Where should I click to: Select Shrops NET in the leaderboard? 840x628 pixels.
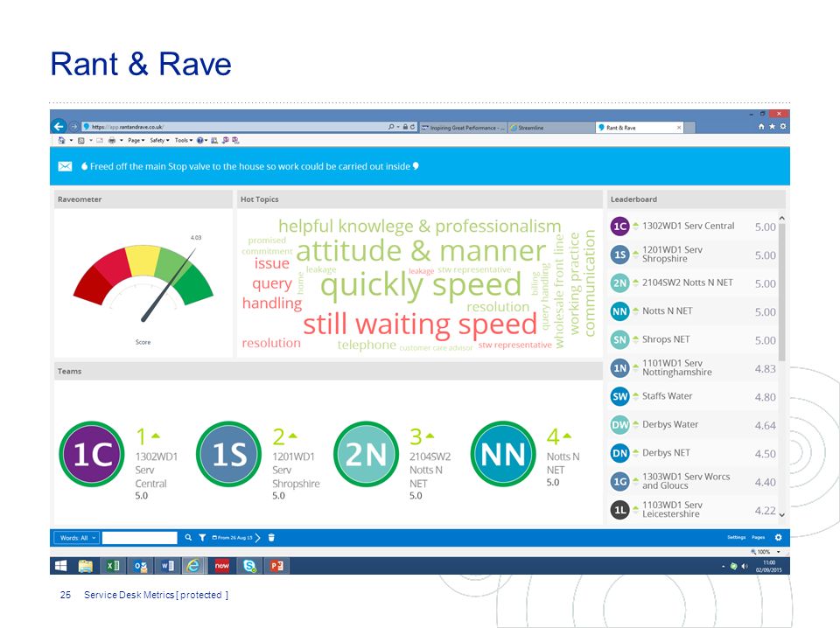click(693, 340)
